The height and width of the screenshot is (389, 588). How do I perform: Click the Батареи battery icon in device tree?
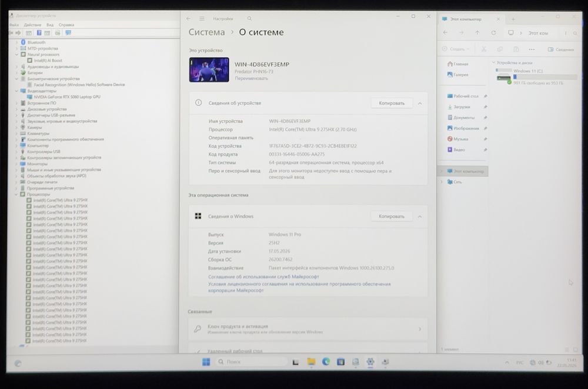pos(24,72)
